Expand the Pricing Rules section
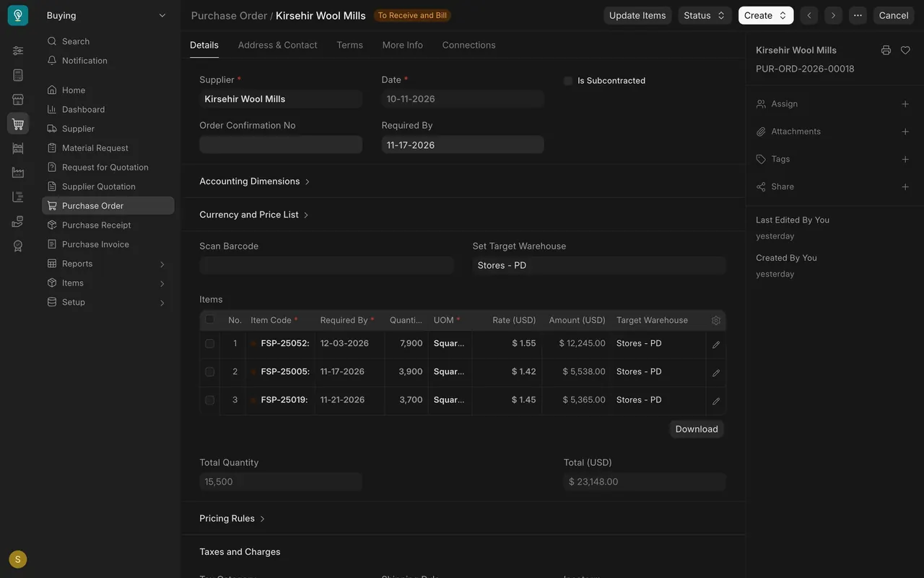 click(232, 519)
